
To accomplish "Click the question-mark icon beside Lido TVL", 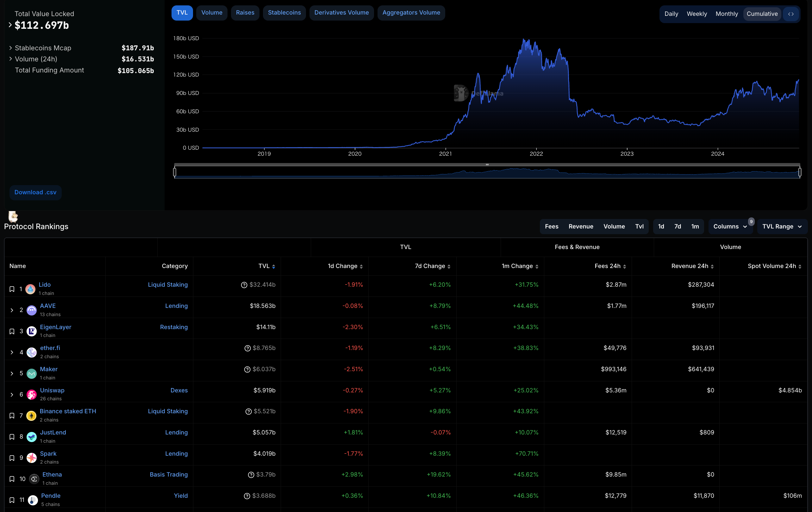I will pyautogui.click(x=244, y=285).
